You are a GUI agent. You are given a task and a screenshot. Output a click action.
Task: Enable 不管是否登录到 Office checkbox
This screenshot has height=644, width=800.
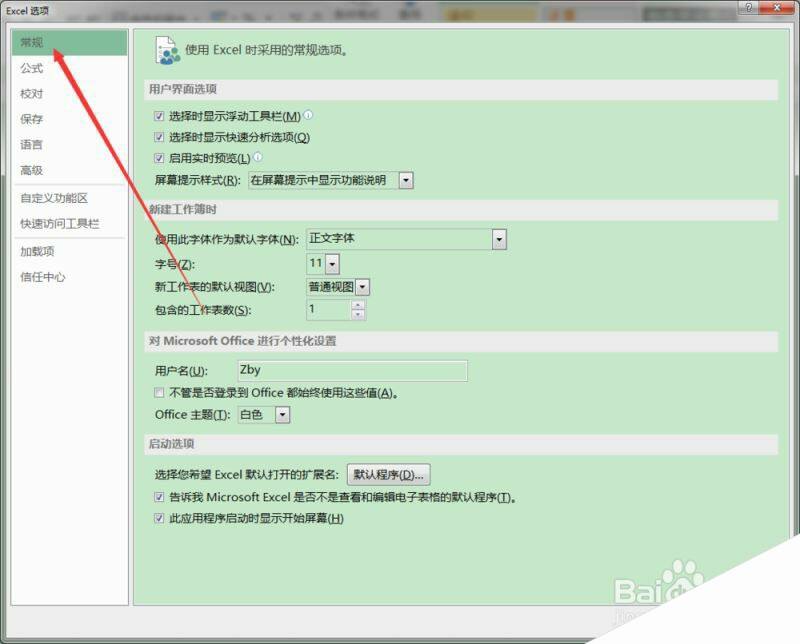click(159, 392)
